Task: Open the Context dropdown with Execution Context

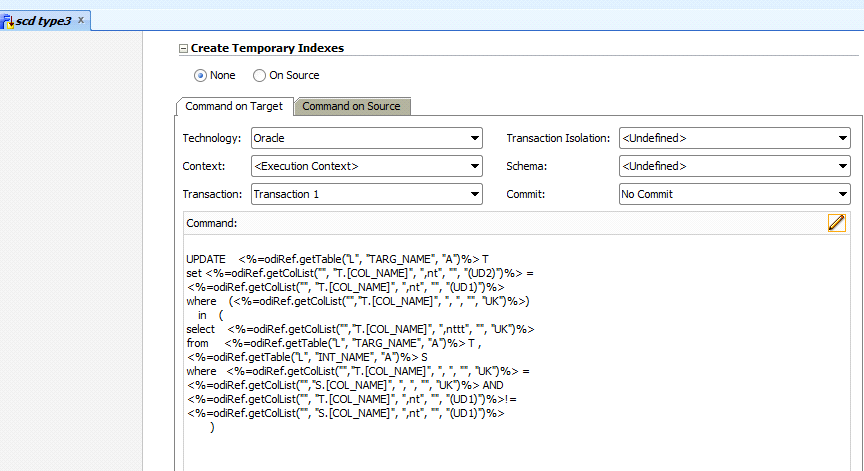Action: coord(366,166)
